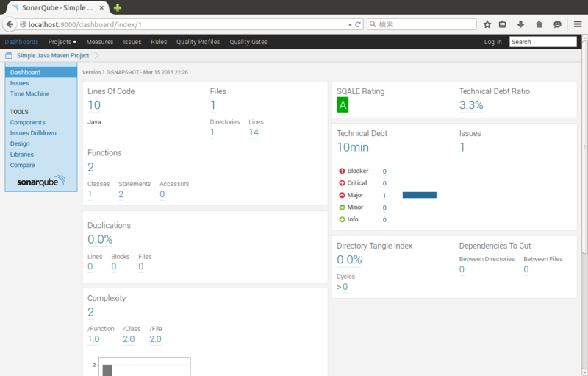Select Issues in the left sidebar

(20, 83)
